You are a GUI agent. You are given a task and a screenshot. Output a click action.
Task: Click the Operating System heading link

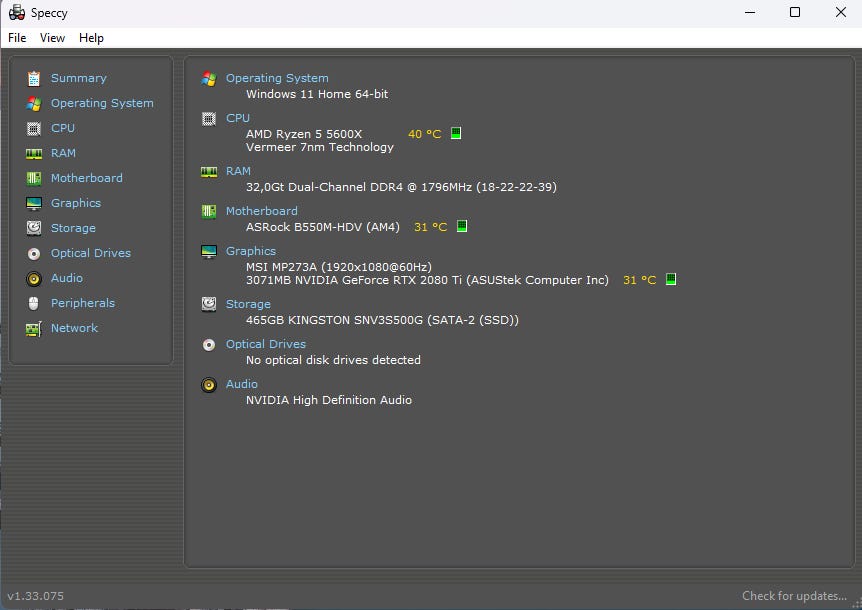click(x=277, y=78)
